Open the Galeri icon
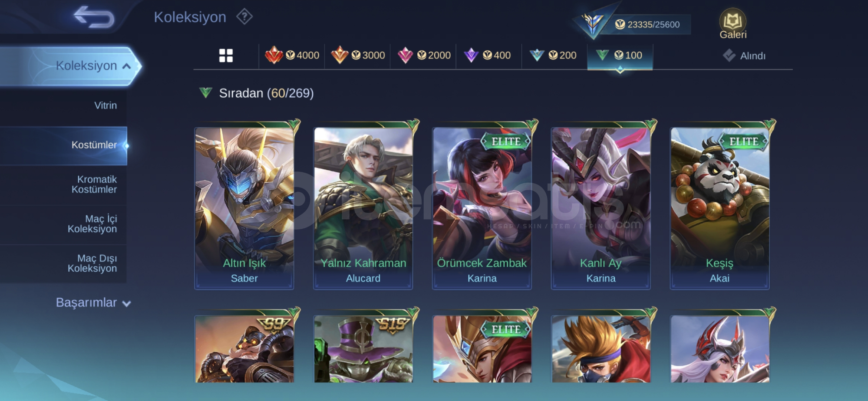868x401 pixels. click(733, 24)
